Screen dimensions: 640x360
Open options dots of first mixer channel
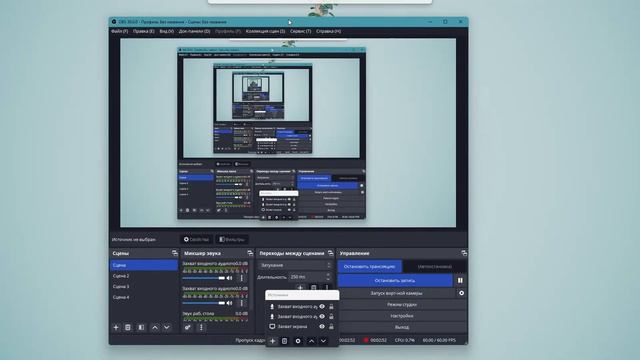point(242,278)
